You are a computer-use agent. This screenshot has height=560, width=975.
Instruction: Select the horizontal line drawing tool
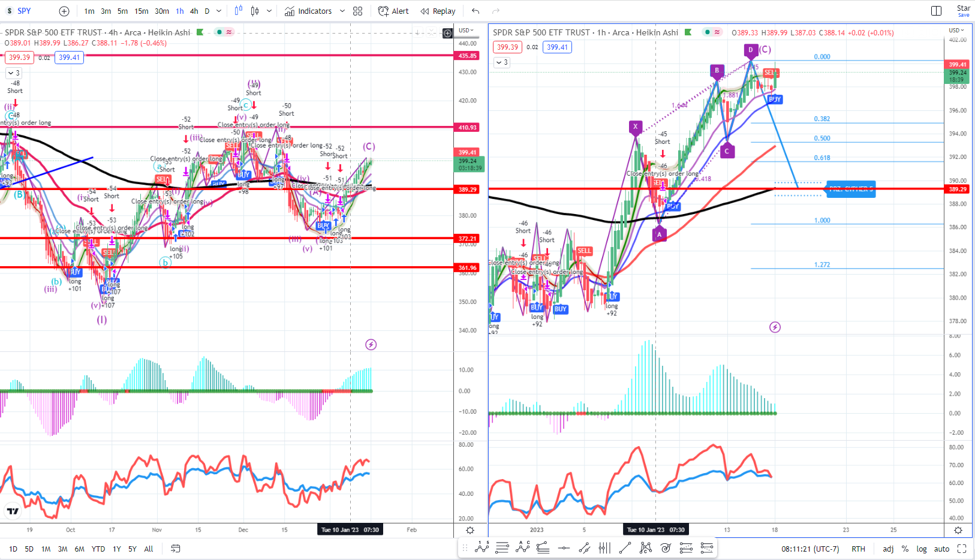[564, 547]
